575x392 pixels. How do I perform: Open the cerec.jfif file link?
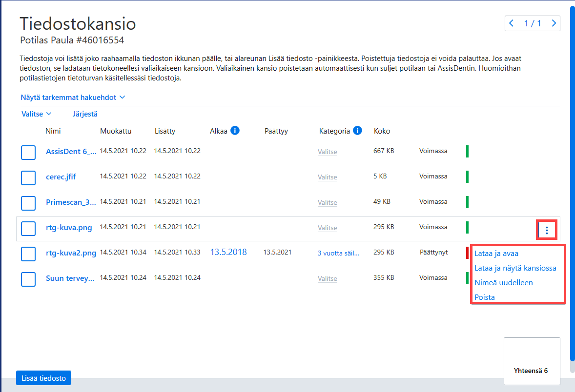pos(61,177)
